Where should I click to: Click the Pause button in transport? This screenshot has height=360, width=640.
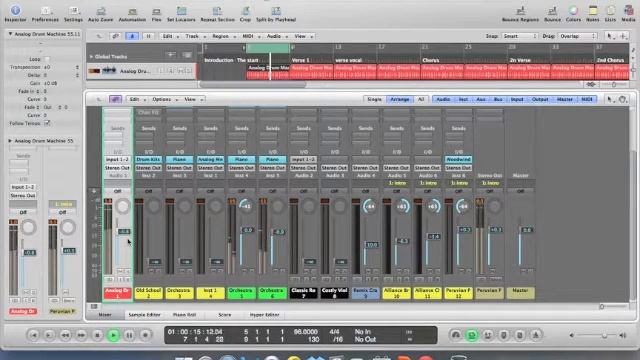point(129,335)
